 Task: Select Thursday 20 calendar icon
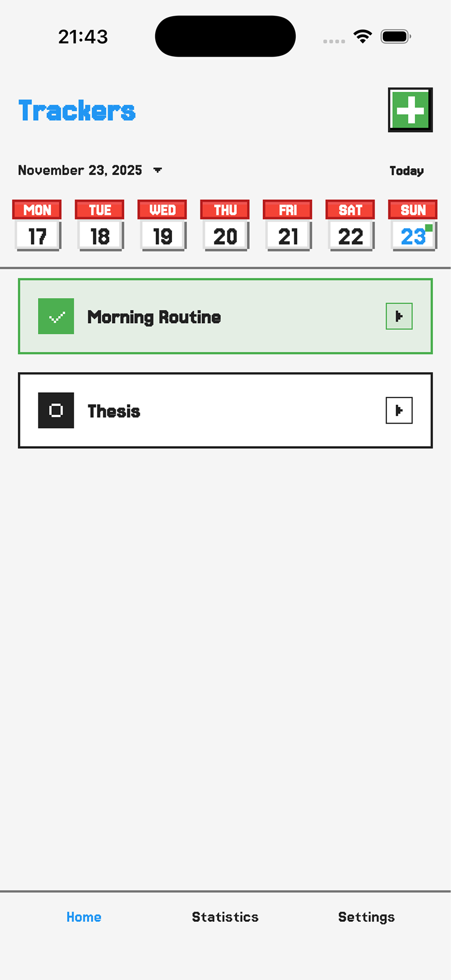click(x=225, y=225)
